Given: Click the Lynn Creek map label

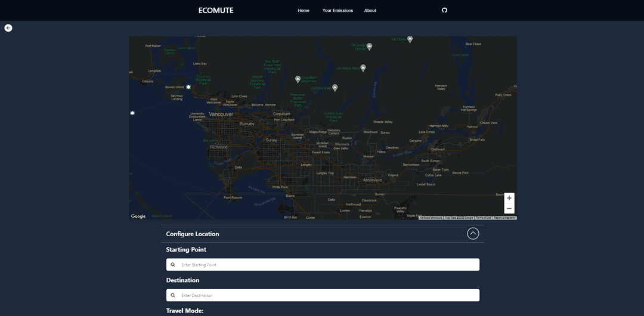Looking at the screenshot, I should (x=240, y=96).
